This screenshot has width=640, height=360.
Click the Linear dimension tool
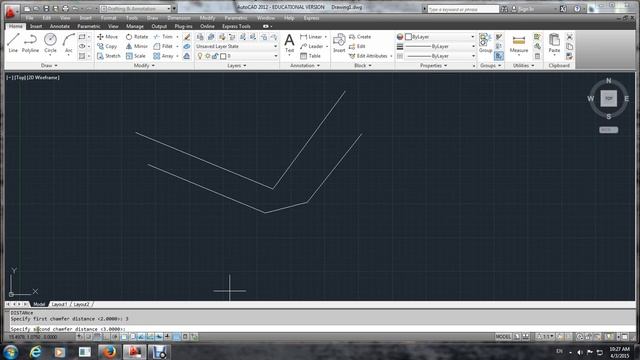[x=311, y=37]
